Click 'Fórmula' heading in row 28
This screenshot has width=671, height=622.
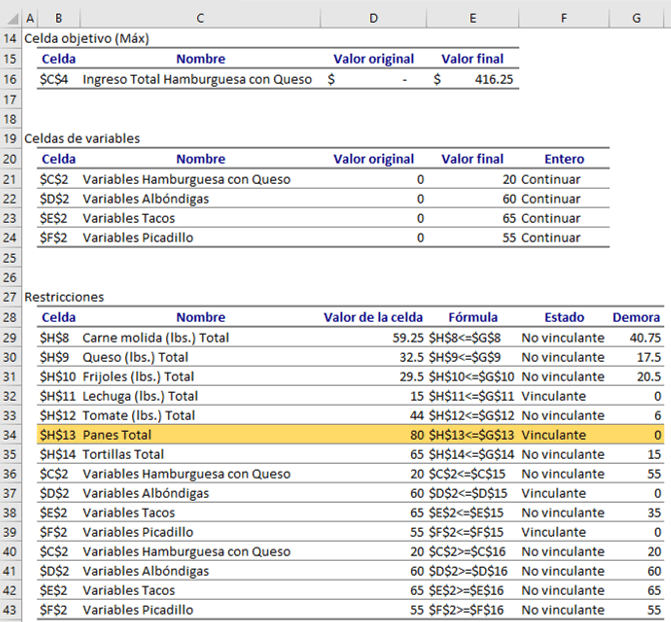[473, 317]
